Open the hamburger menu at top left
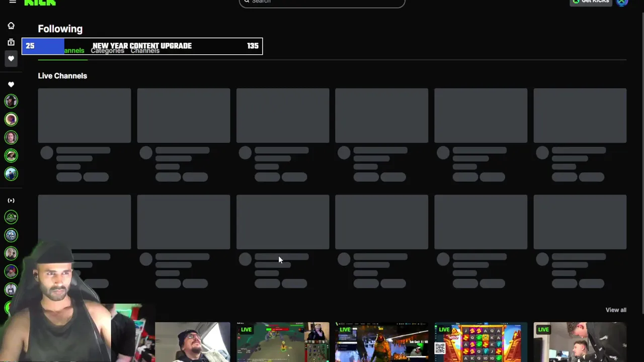The height and width of the screenshot is (362, 644). pyautogui.click(x=13, y=2)
